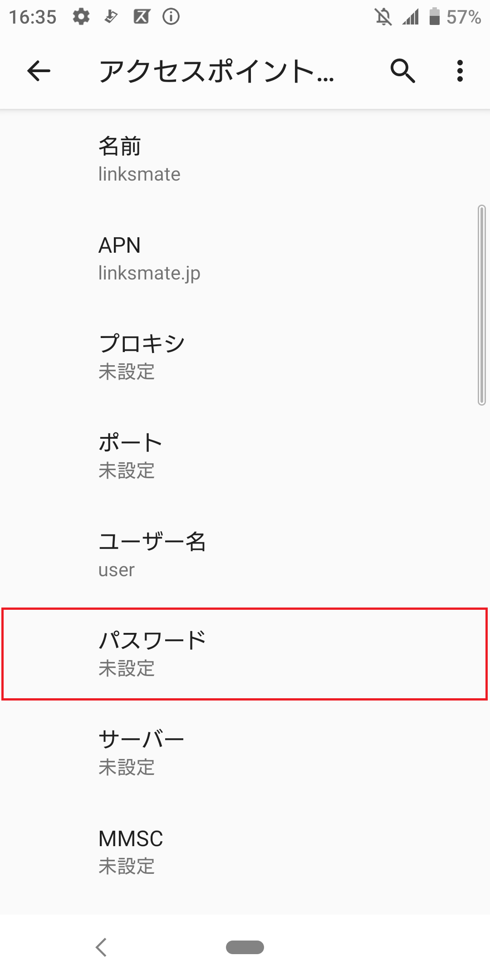
Task: Open the サーバー (Server) setting
Action: (x=245, y=752)
